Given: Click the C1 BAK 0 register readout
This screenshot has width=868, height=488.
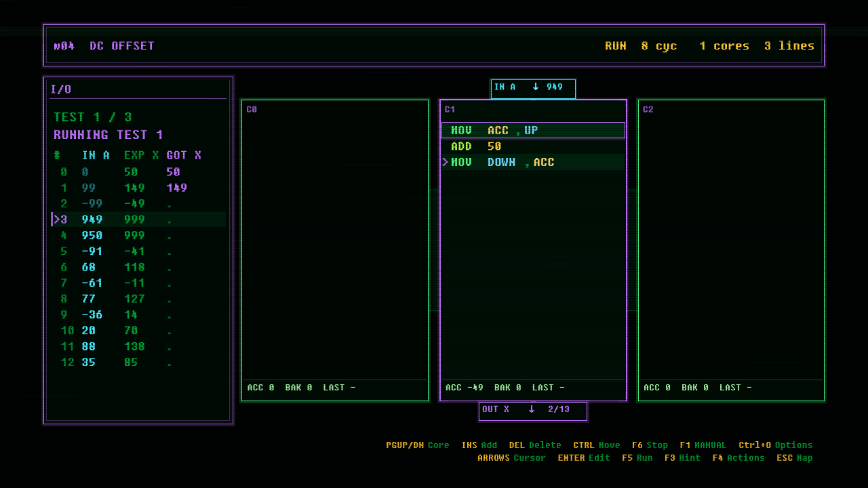Looking at the screenshot, I should 508,388.
